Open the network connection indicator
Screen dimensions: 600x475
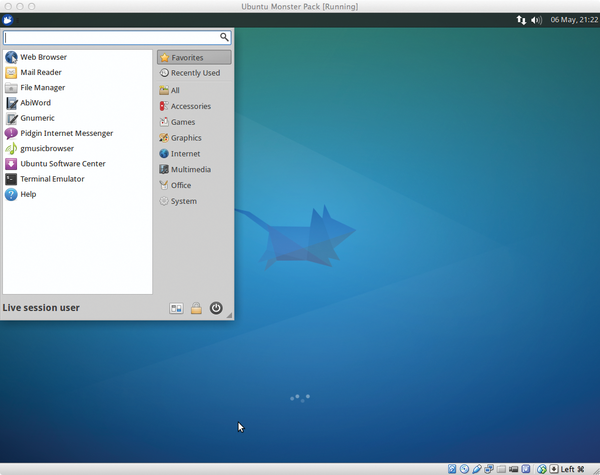point(521,20)
